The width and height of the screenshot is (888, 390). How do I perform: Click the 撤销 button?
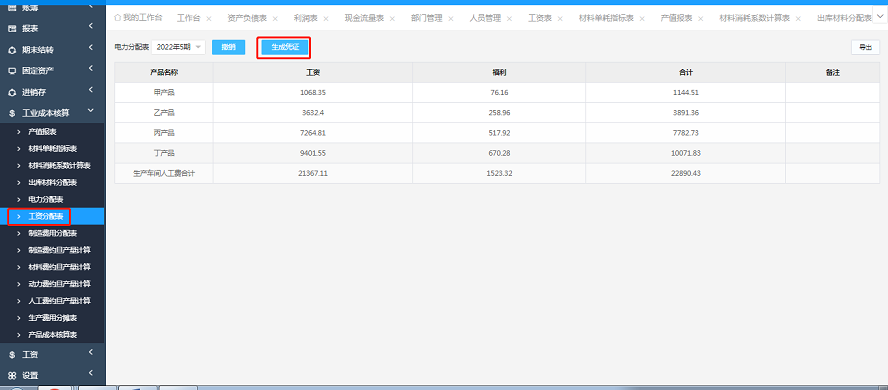coord(229,48)
